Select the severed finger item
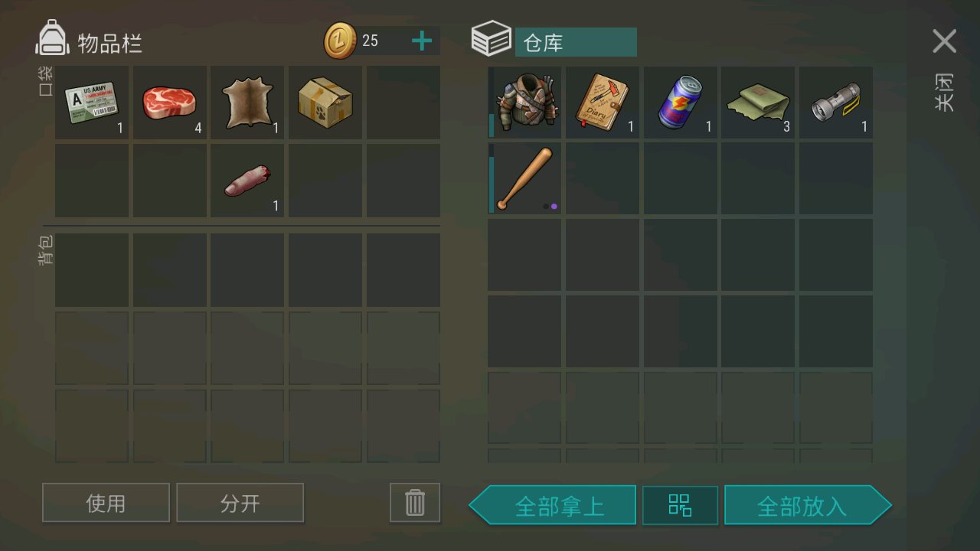The height and width of the screenshot is (551, 980). coord(247,180)
